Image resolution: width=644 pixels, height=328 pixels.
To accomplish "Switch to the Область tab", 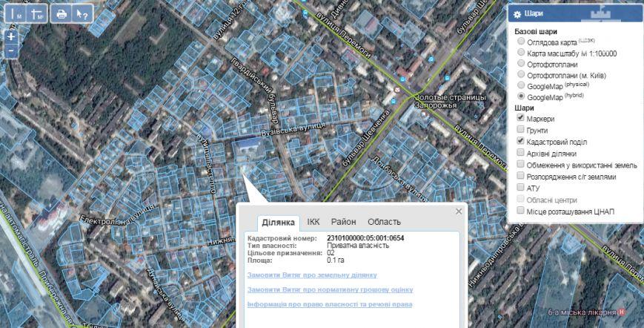I will 384,222.
